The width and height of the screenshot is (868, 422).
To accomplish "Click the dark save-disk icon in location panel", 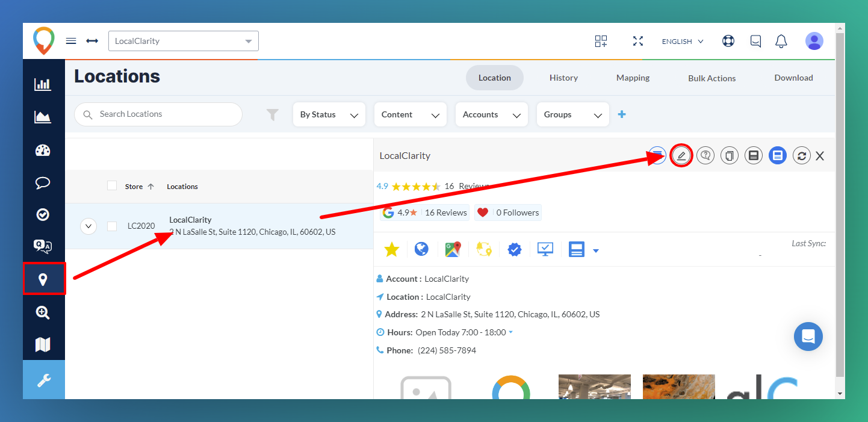I will pos(753,156).
